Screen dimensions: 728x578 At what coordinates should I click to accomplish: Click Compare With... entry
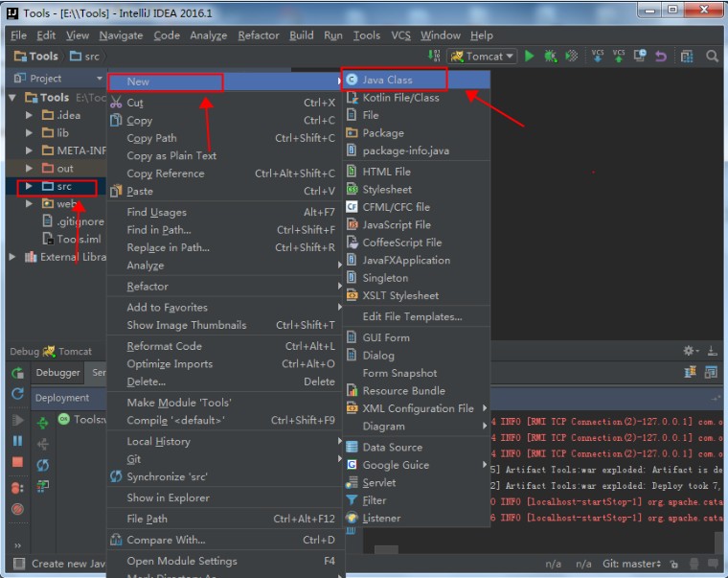(x=225, y=540)
